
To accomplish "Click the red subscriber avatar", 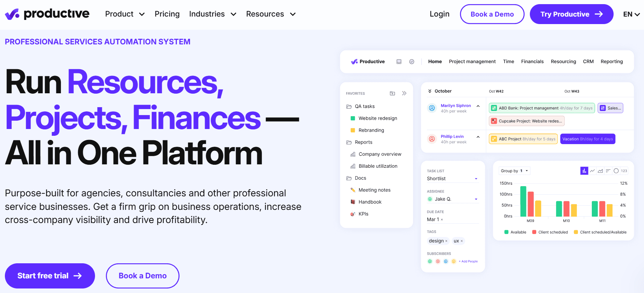I will [438, 261].
